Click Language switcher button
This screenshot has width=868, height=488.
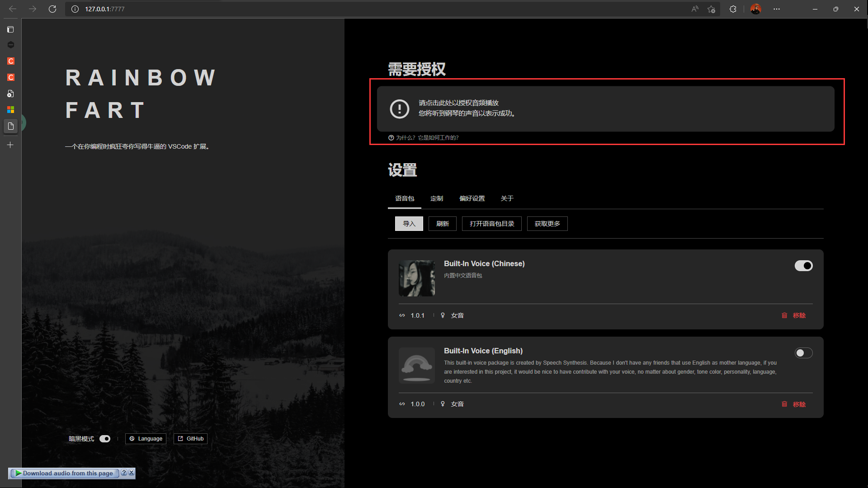[146, 438]
